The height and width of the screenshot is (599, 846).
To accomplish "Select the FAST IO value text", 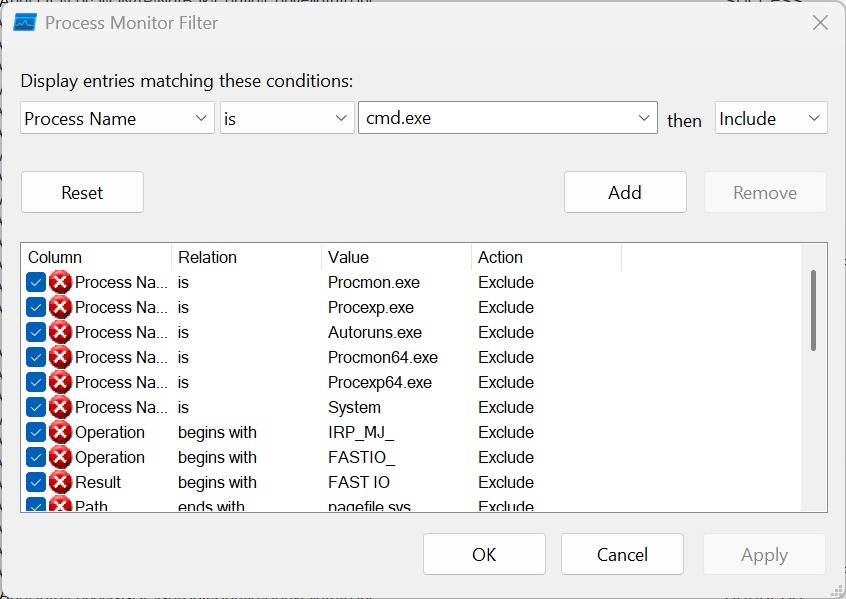I will [x=359, y=482].
